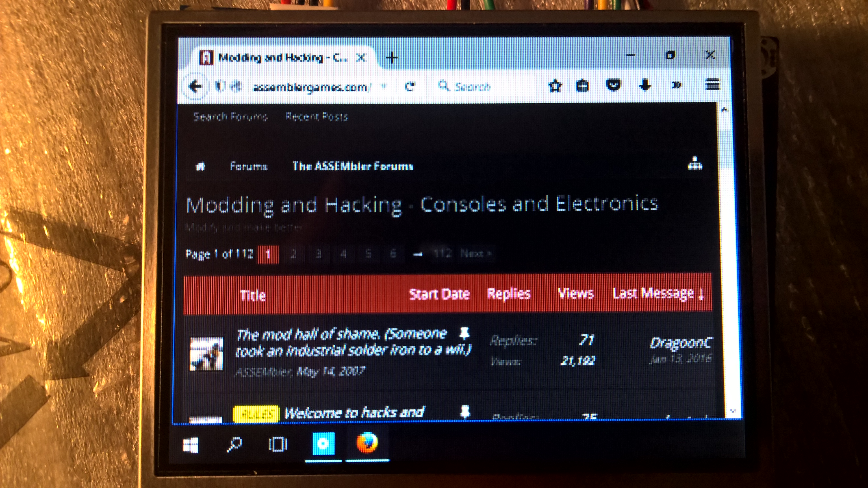Close the Modding and Hacking tab
This screenshot has width=868, height=488.
pyautogui.click(x=361, y=58)
